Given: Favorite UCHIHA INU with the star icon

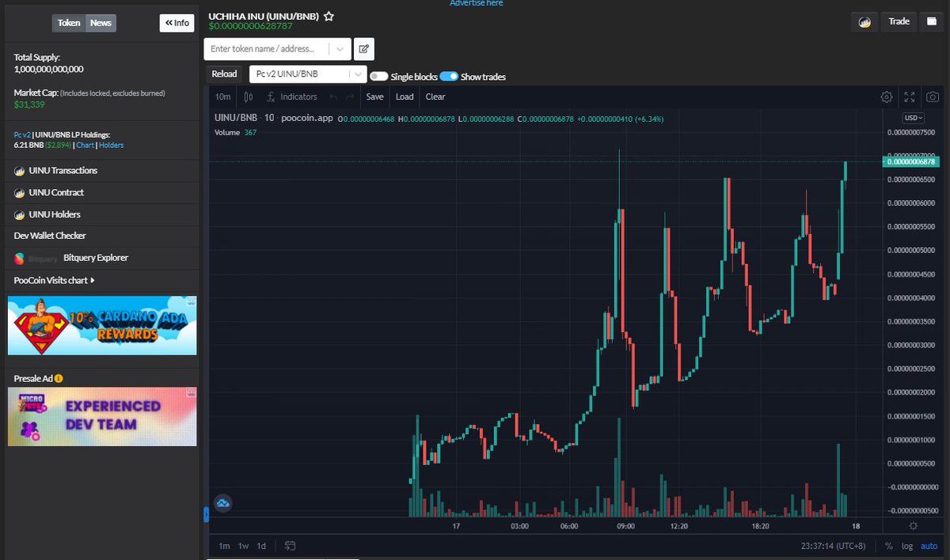Looking at the screenshot, I should tap(329, 16).
